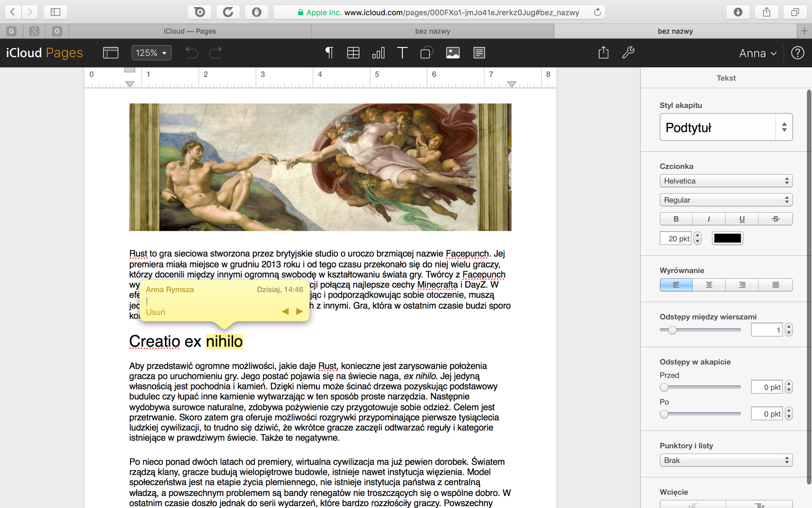Click the iCloud Pages logo

pyautogui.click(x=44, y=53)
